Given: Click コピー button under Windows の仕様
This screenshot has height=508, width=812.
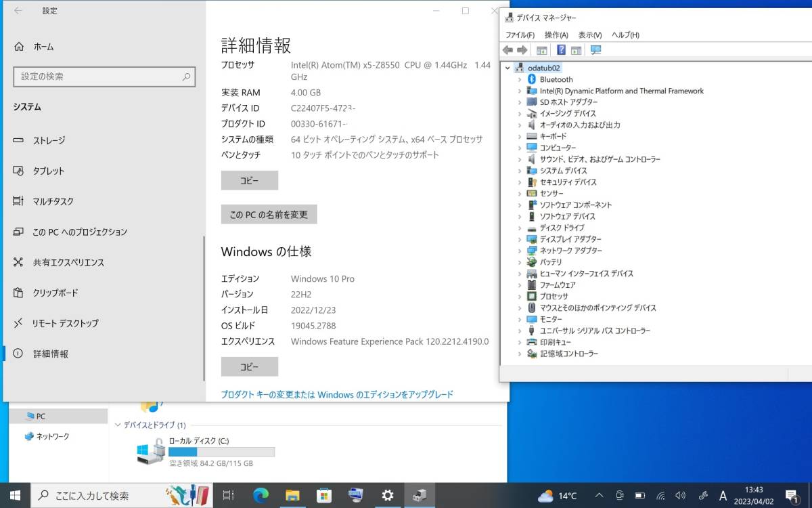Looking at the screenshot, I should click(250, 366).
